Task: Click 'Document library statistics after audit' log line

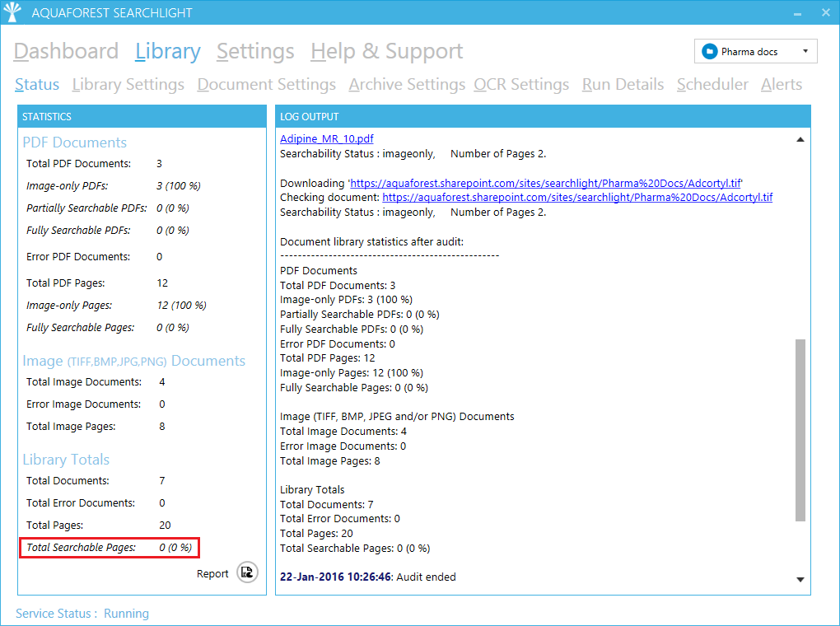Action: [x=371, y=241]
